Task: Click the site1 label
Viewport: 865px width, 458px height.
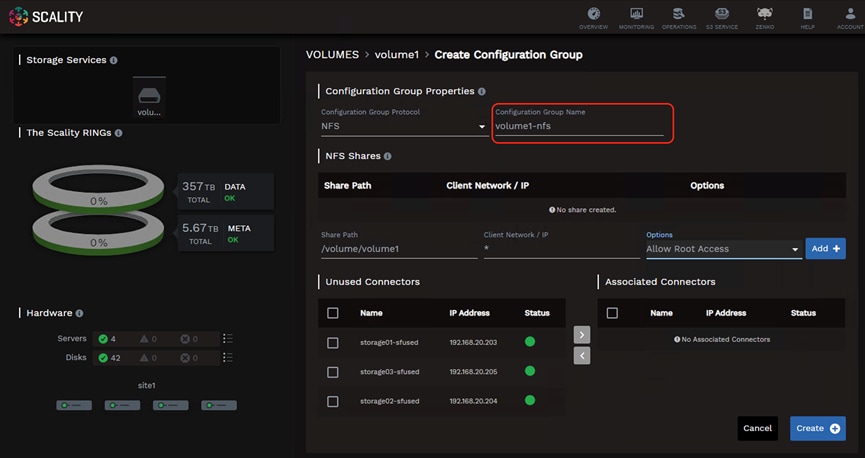Action: (x=147, y=385)
